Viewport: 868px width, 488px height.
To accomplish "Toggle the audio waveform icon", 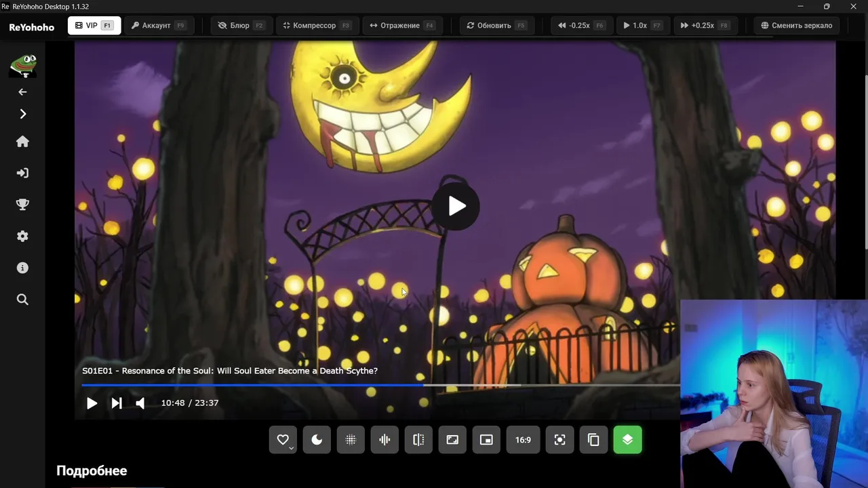I will coord(384,440).
